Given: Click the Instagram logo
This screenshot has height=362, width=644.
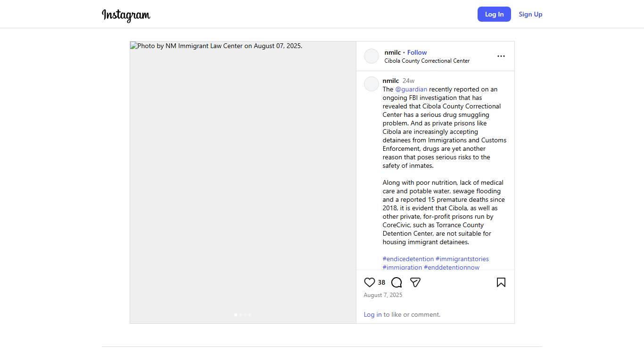Looking at the screenshot, I should [x=126, y=15].
